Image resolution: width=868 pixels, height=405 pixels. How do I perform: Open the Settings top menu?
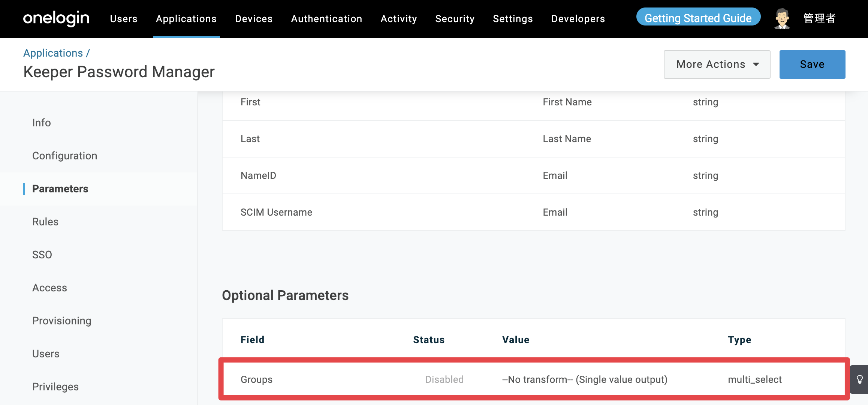pos(513,19)
